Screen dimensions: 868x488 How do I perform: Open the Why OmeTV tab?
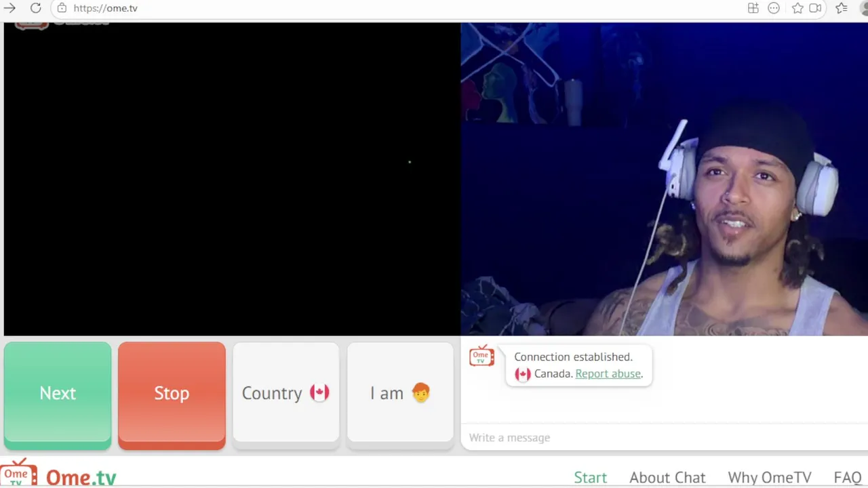tap(770, 478)
